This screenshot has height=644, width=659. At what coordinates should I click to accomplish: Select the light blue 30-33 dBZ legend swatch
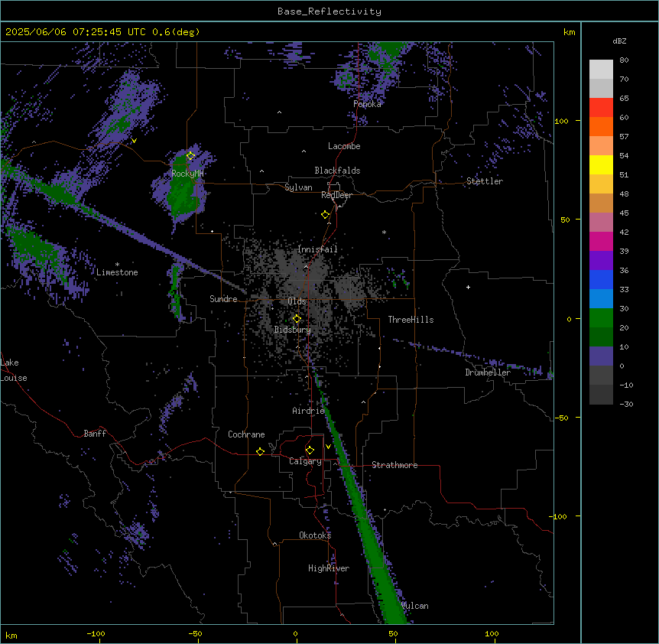[601, 299]
